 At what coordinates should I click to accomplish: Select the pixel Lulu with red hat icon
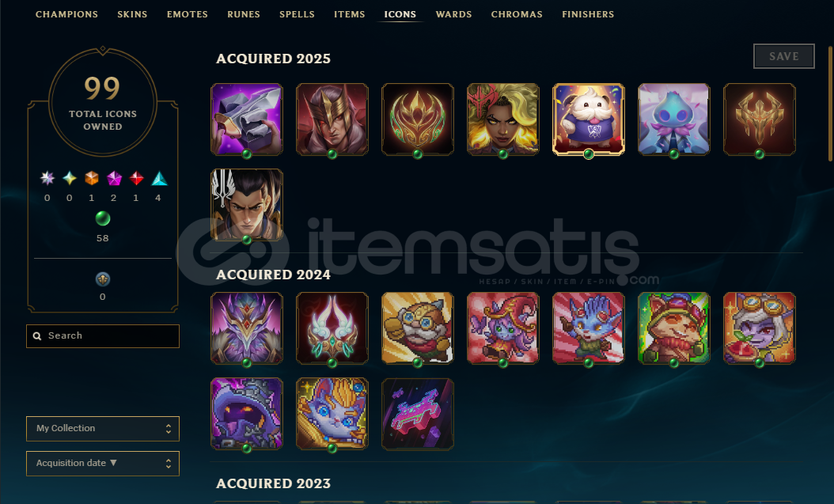[x=502, y=328]
